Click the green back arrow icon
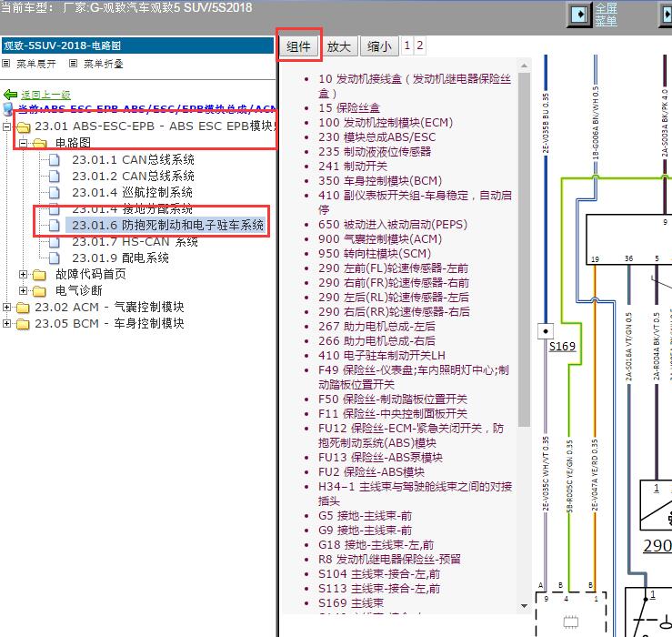Image resolution: width=672 pixels, height=637 pixels. pyautogui.click(x=10, y=95)
